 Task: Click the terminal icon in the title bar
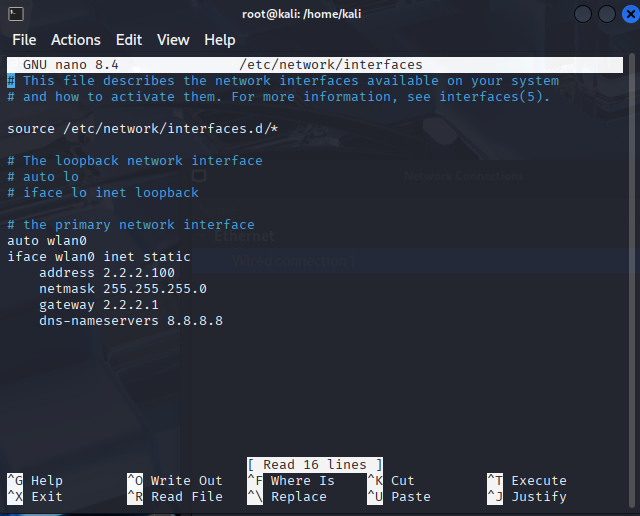(14, 13)
